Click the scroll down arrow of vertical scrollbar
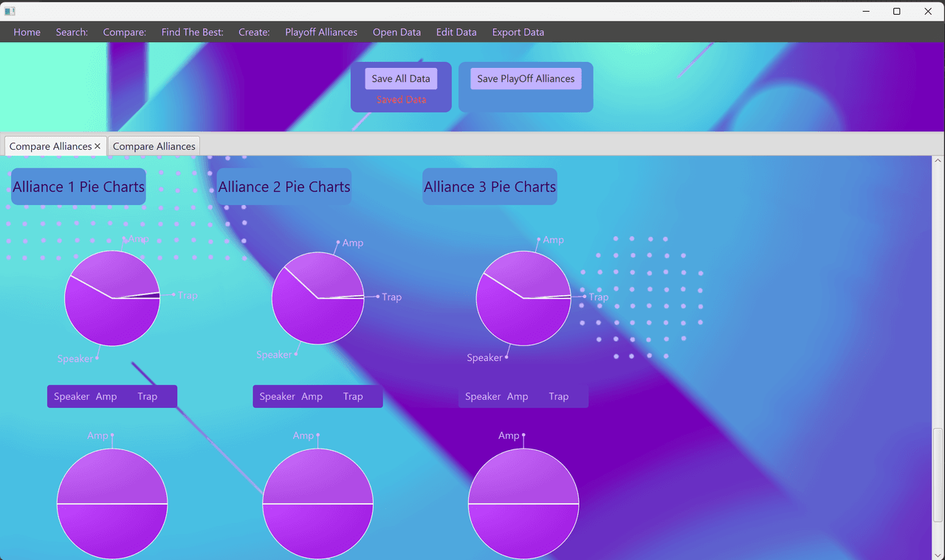This screenshot has height=560, width=945. pos(938,553)
